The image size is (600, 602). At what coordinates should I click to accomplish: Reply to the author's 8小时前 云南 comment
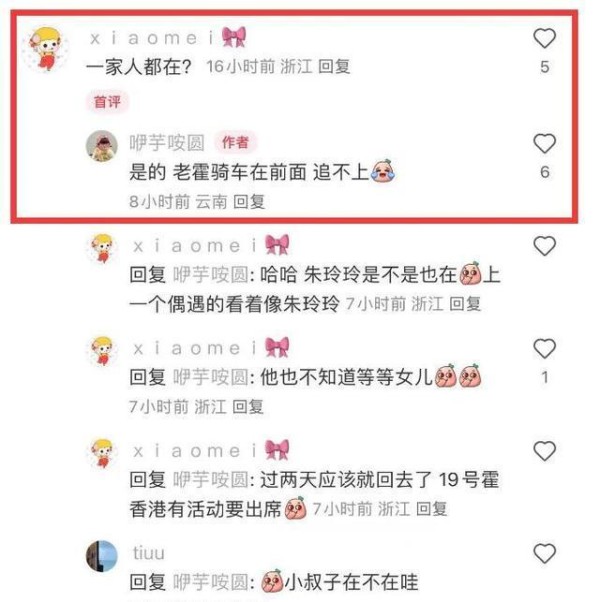pyautogui.click(x=249, y=202)
